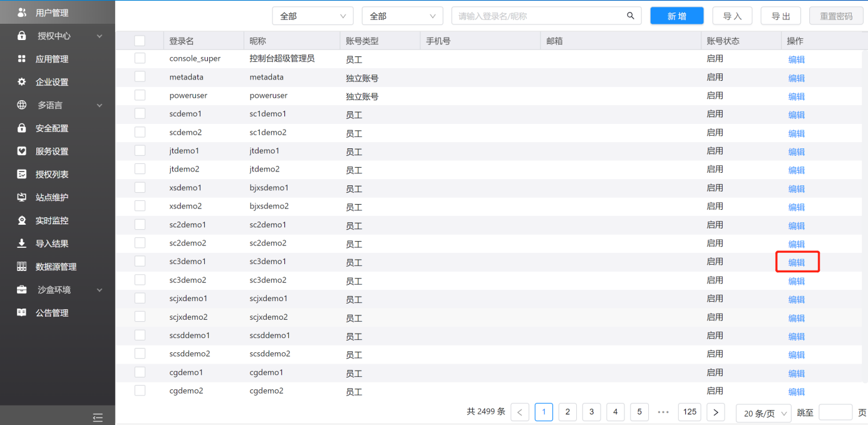The image size is (868, 425).
Task: Open the 公告管理 menu item
Action: coord(52,313)
